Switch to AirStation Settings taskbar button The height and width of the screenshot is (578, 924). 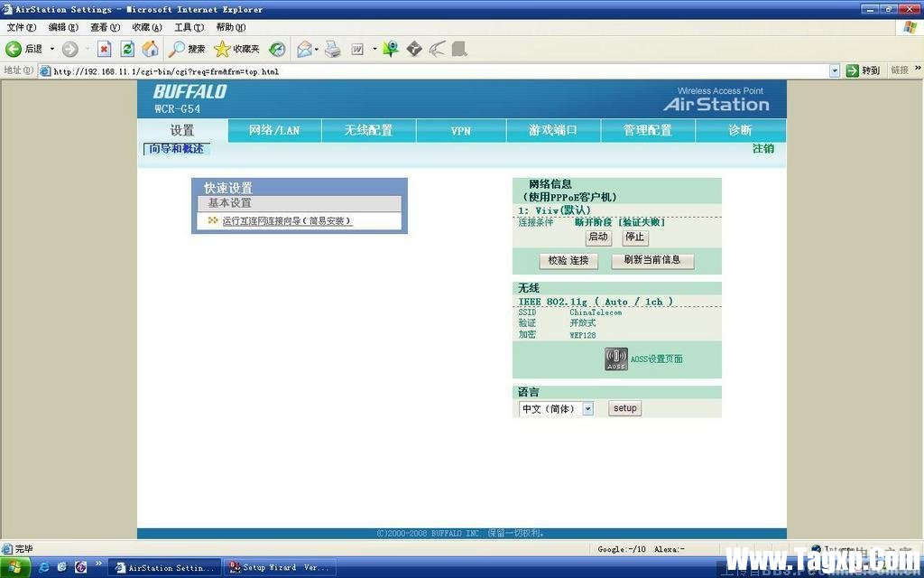point(164,567)
